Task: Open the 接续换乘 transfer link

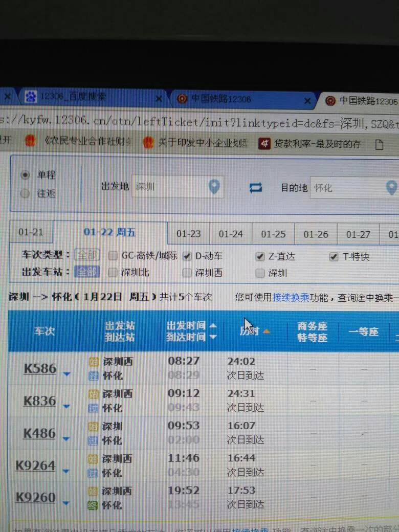Action: [291, 298]
